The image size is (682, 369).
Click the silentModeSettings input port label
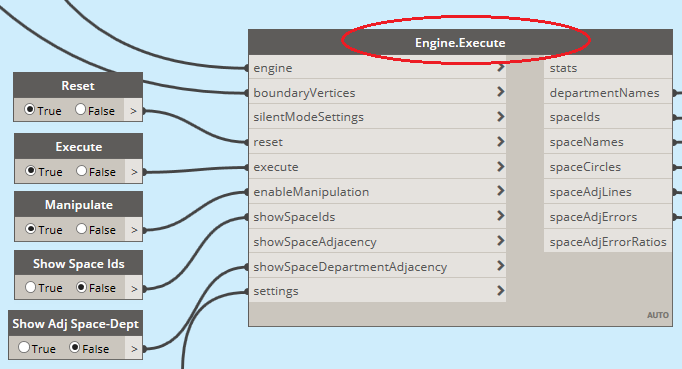point(308,117)
